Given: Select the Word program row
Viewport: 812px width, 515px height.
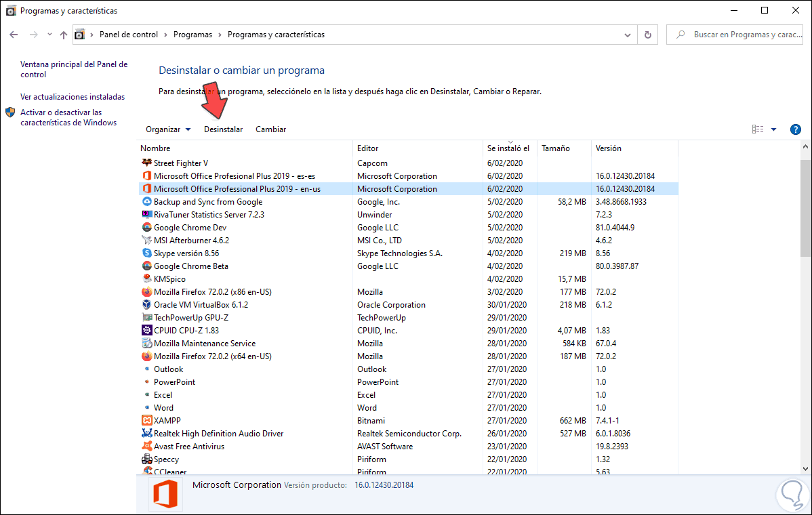Looking at the screenshot, I should [x=409, y=408].
